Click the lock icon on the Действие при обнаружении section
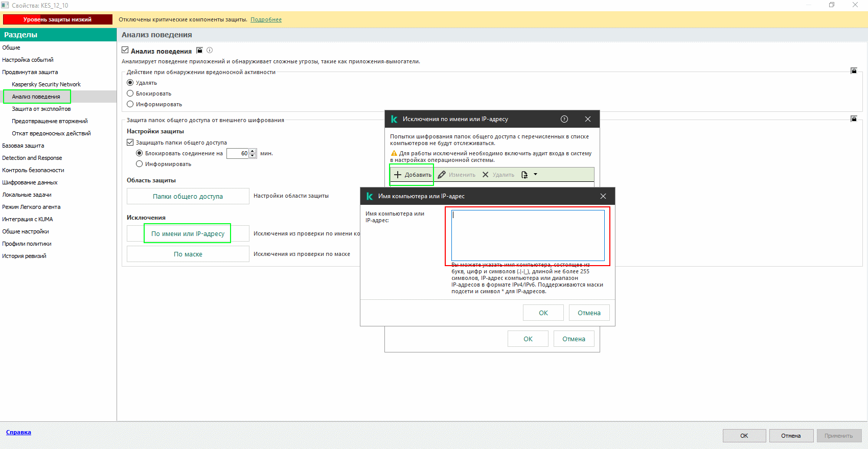Viewport: 868px width, 449px height. (x=854, y=70)
